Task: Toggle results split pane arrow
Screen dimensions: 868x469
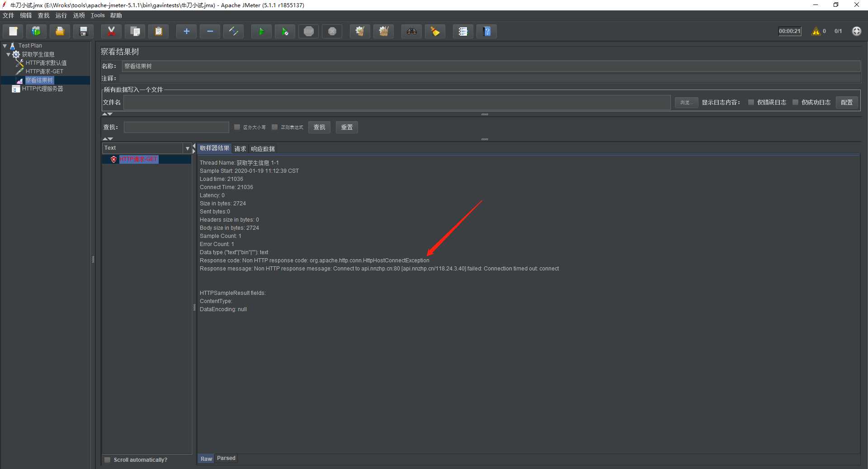Action: [194, 148]
